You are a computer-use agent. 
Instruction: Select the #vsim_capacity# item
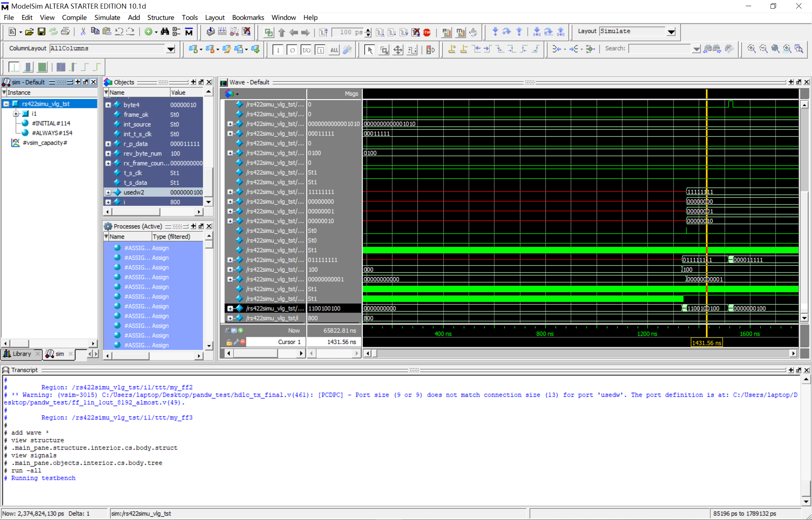[x=45, y=143]
